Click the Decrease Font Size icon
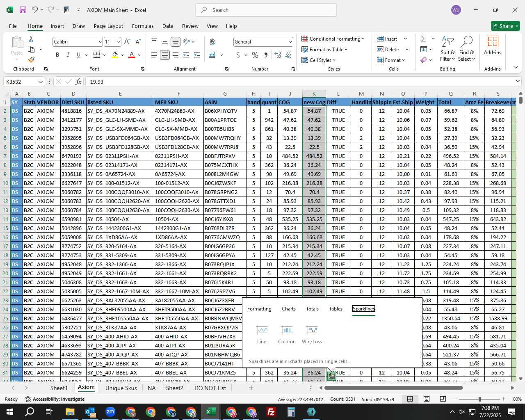Viewport: 525px width, 420px height. 138,41
